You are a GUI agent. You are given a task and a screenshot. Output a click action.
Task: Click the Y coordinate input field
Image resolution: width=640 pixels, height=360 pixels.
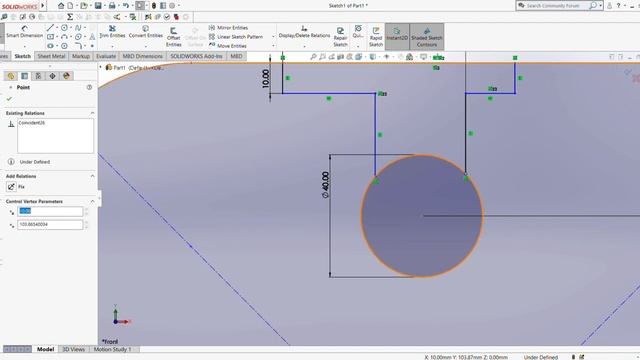click(50, 224)
